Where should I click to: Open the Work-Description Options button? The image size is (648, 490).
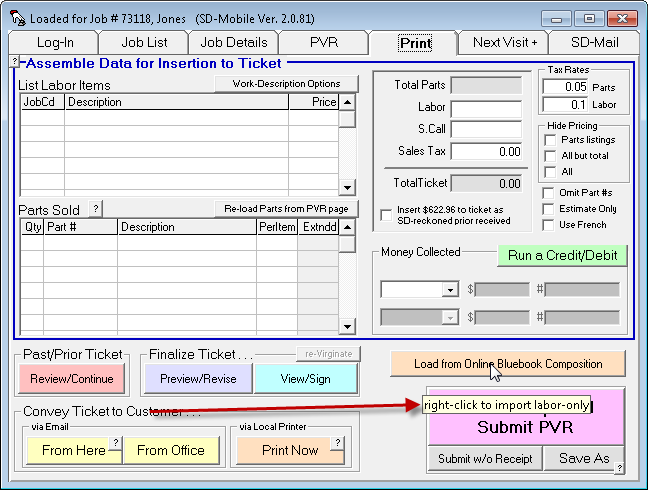(x=286, y=84)
